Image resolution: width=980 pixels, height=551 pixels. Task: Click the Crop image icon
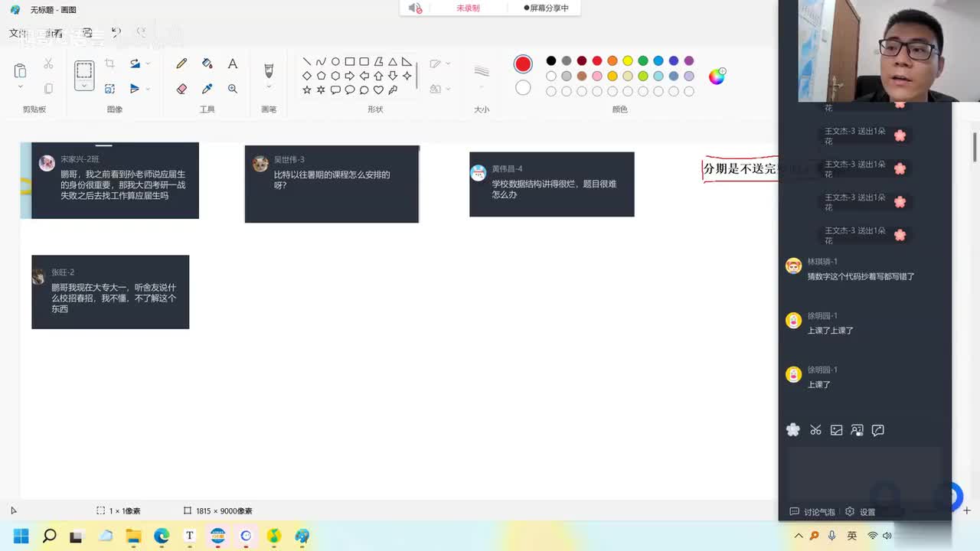(109, 64)
